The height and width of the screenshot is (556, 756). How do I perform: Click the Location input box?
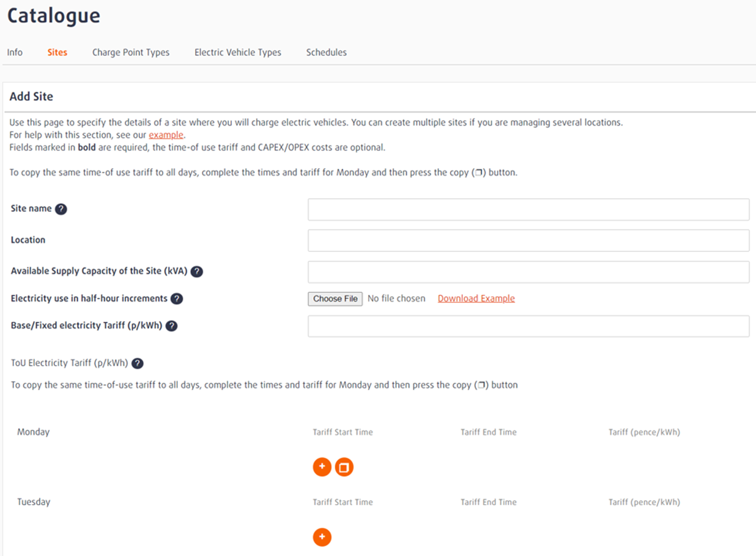[528, 240]
